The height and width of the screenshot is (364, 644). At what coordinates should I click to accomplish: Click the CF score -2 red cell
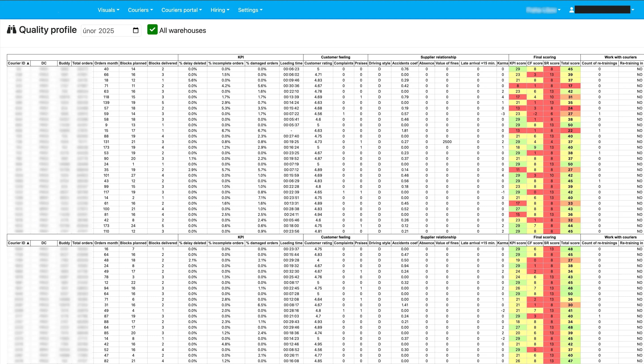click(535, 114)
